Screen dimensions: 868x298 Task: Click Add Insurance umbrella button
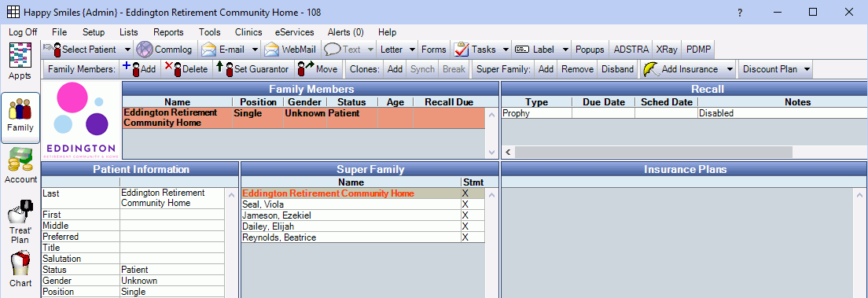point(682,69)
